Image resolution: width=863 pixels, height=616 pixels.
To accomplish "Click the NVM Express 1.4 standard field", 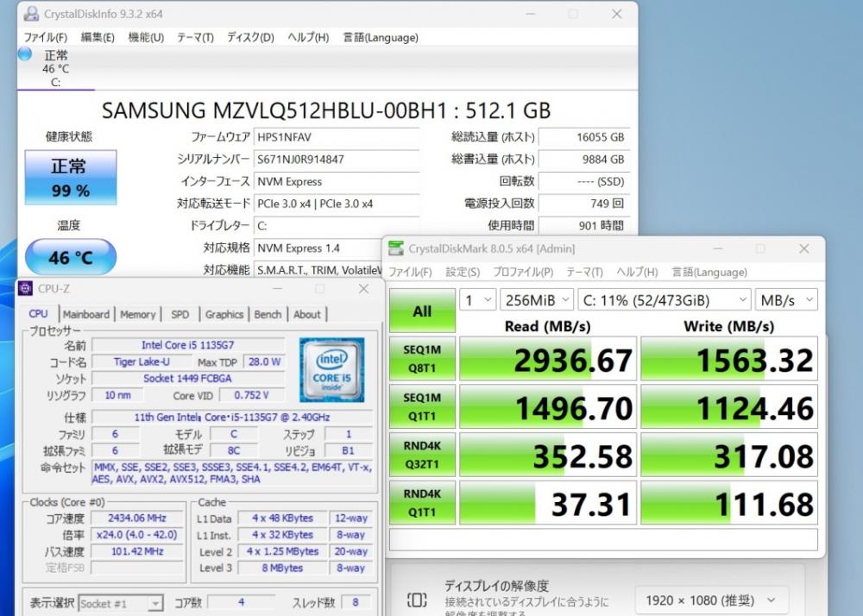I will (319, 248).
